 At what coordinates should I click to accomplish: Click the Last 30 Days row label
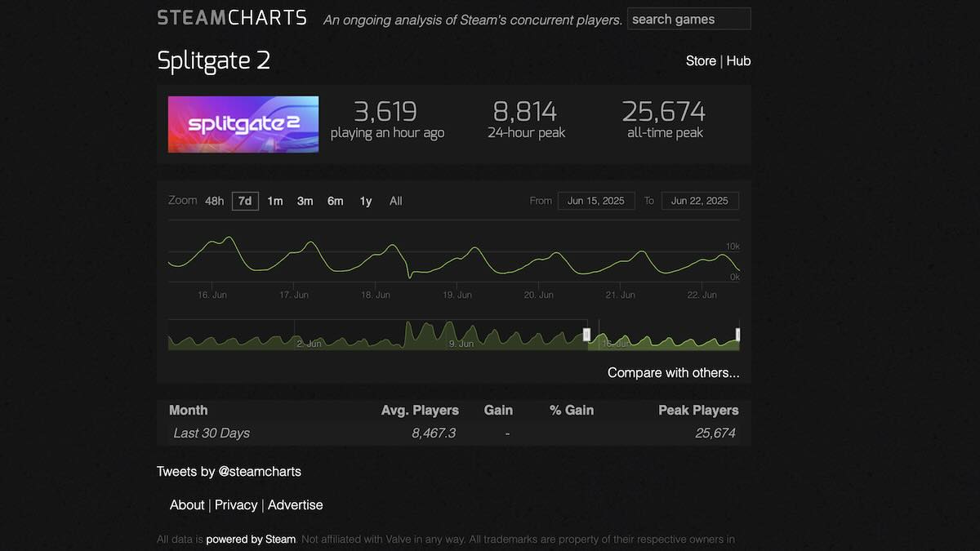(212, 433)
